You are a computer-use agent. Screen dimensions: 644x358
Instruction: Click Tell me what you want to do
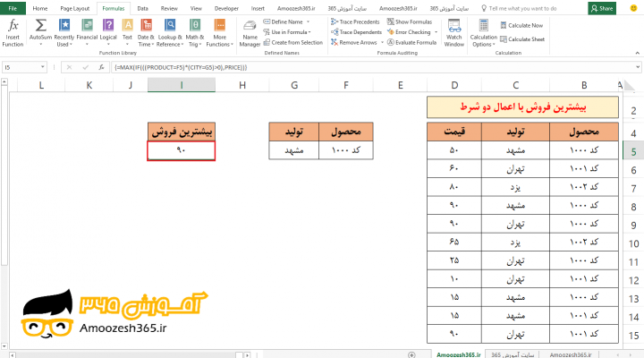click(x=519, y=8)
